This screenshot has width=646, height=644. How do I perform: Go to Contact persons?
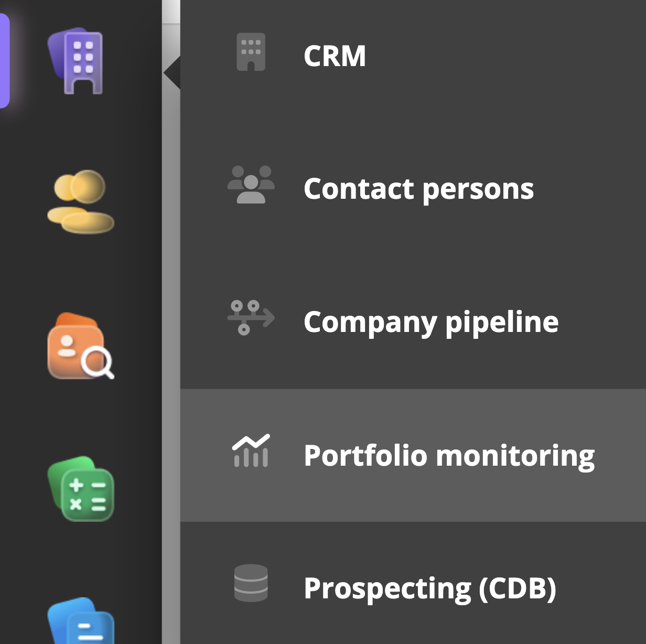[418, 189]
